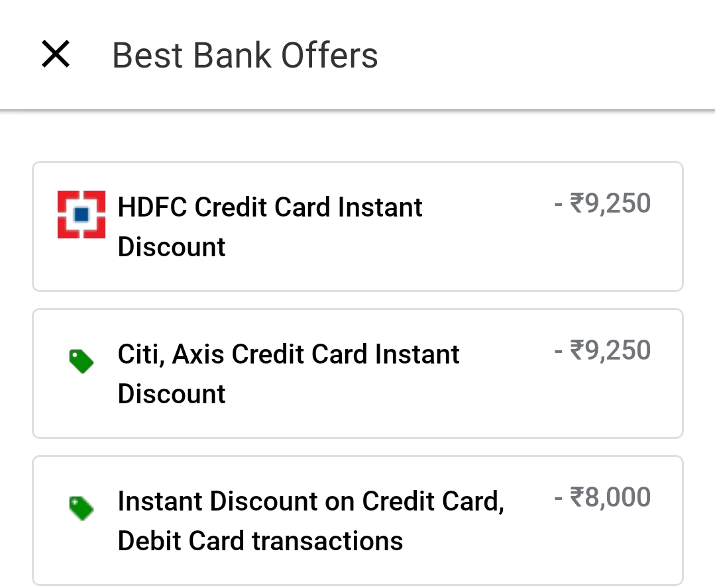Tap the ₹8,000 discount amount
Viewport: 715px width, 588px height.
(x=610, y=497)
